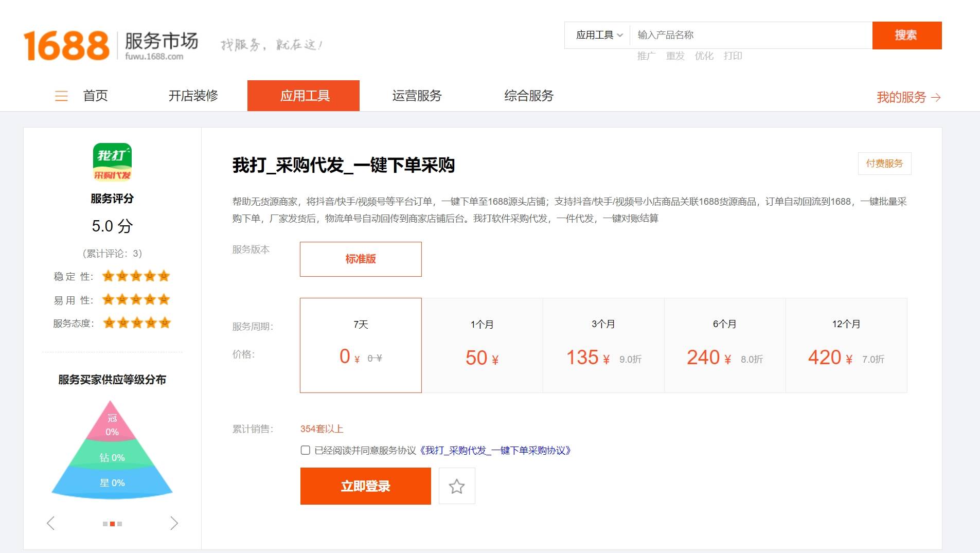980x553 pixels.
Task: Select the 6个月 240¥ period
Action: (x=725, y=345)
